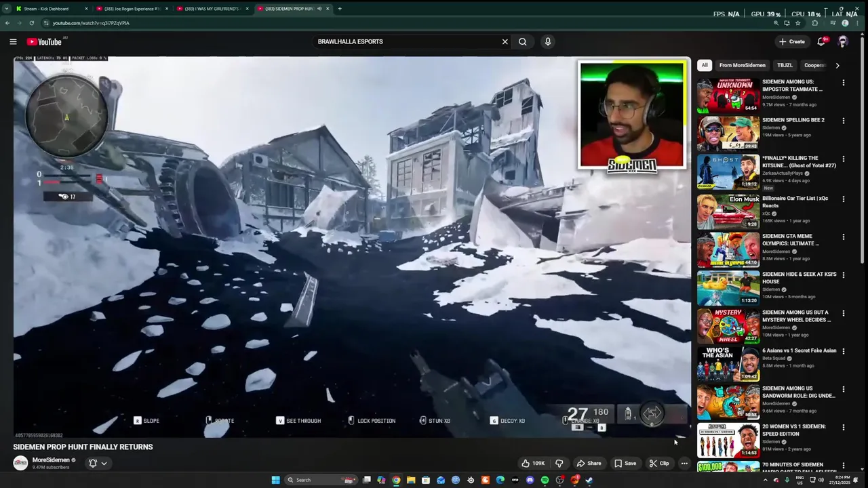This screenshot has width=868, height=488.
Task: Open Steam from the taskbar
Action: point(589,480)
